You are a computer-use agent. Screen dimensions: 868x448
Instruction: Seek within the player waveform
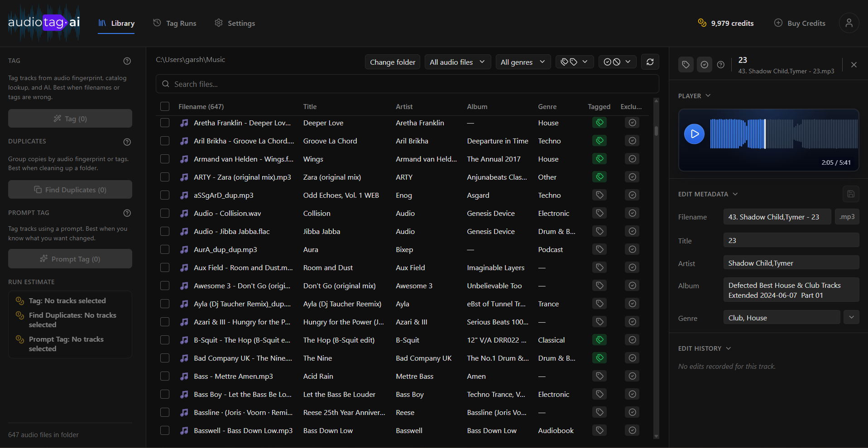click(x=784, y=134)
